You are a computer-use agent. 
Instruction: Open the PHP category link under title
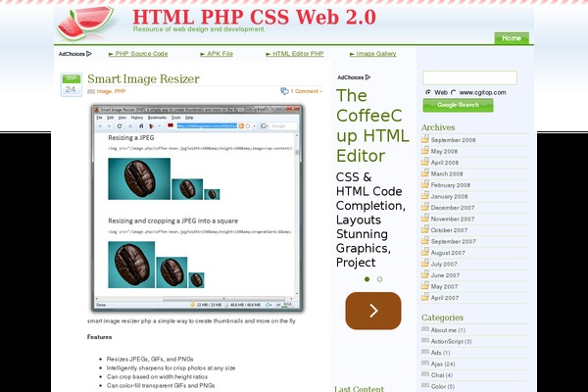click(x=120, y=91)
